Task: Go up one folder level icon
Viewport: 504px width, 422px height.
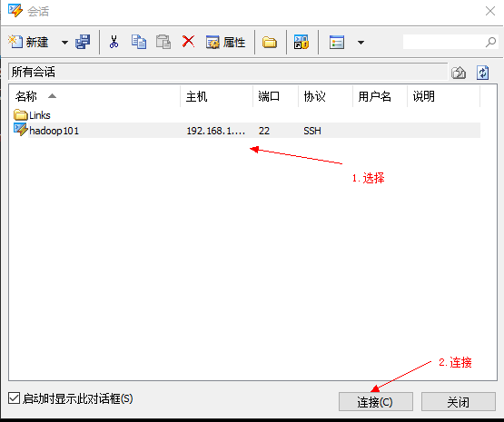Action: coord(459,73)
